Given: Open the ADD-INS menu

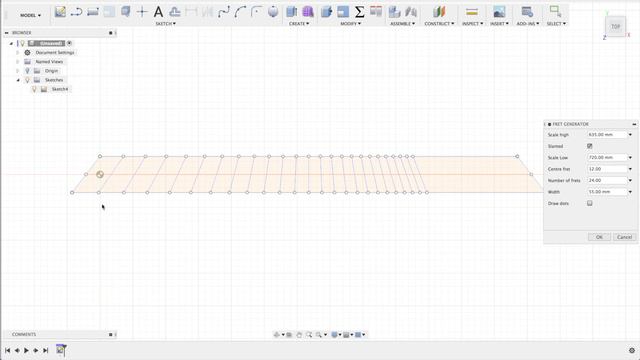Looking at the screenshot, I should pyautogui.click(x=528, y=24).
